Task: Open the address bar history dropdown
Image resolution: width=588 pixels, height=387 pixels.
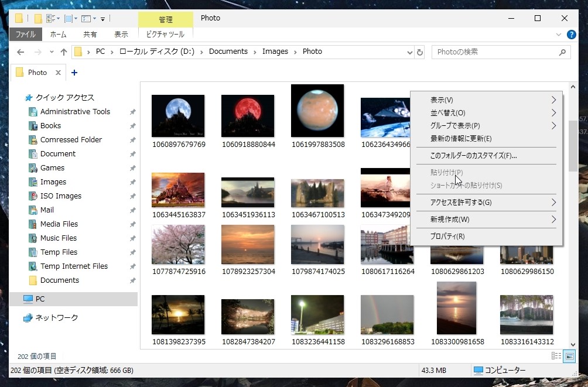Action: click(410, 52)
